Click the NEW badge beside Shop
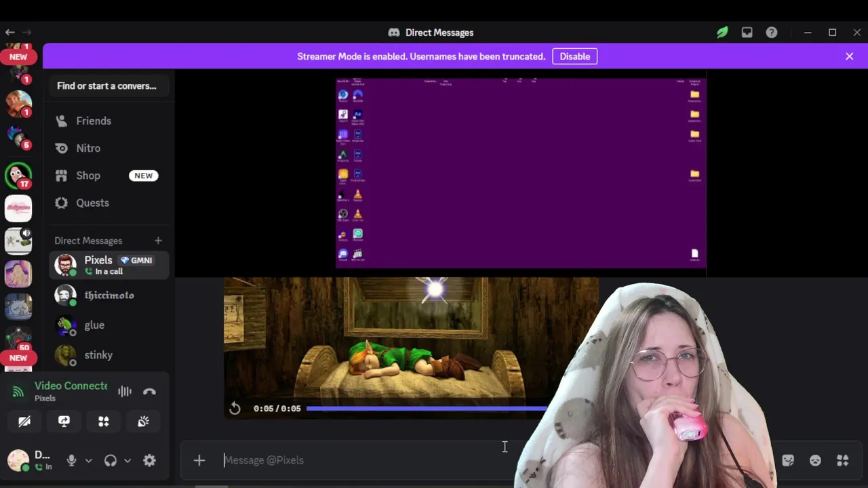This screenshot has width=868, height=488. [x=143, y=176]
